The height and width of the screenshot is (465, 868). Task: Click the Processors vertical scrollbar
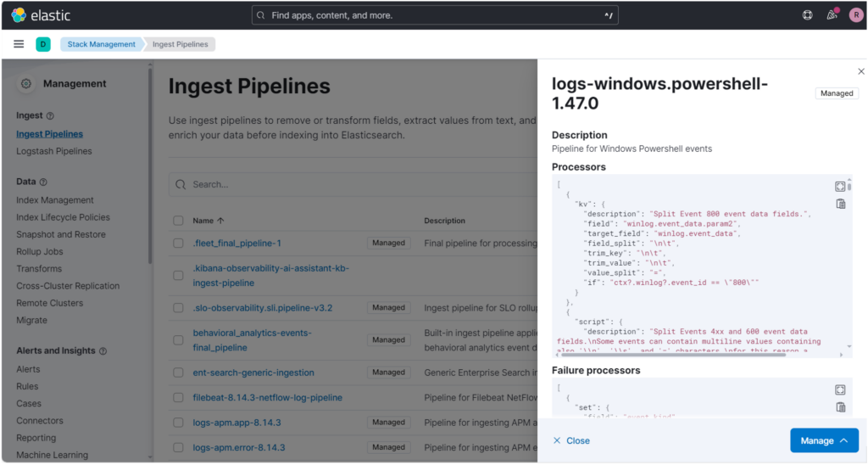point(849,187)
